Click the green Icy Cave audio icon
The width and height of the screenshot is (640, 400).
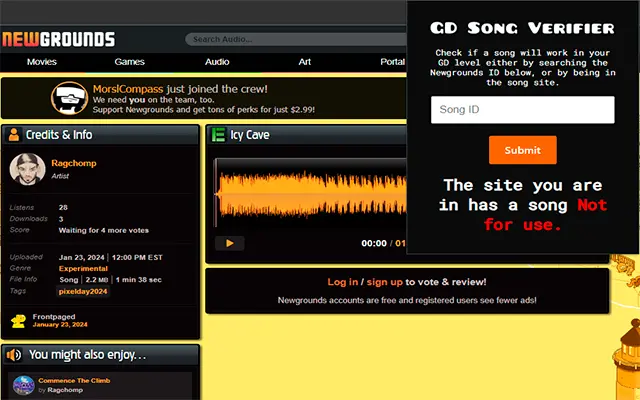click(x=218, y=135)
